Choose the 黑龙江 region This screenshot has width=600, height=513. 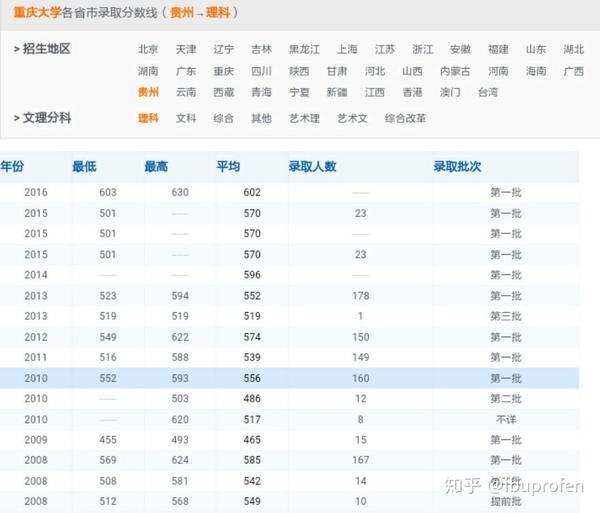point(304,49)
